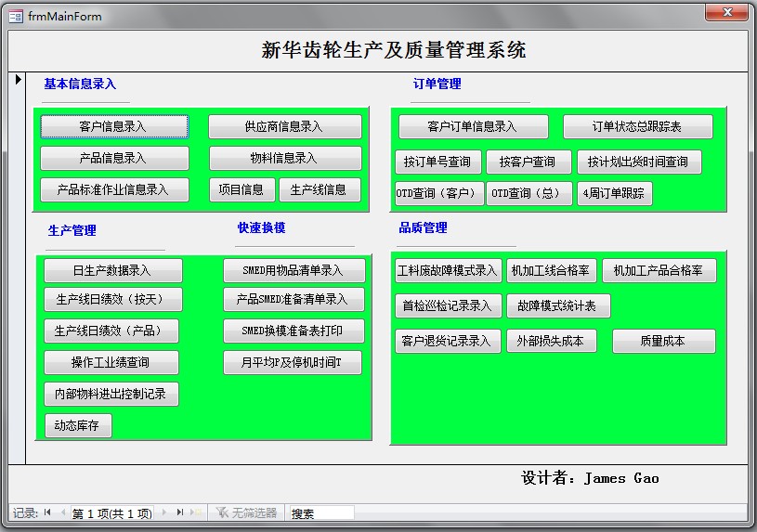Screen dimensions: 757x532
Task: Click 产品SMED准备清单录入 button
Action: coord(294,299)
